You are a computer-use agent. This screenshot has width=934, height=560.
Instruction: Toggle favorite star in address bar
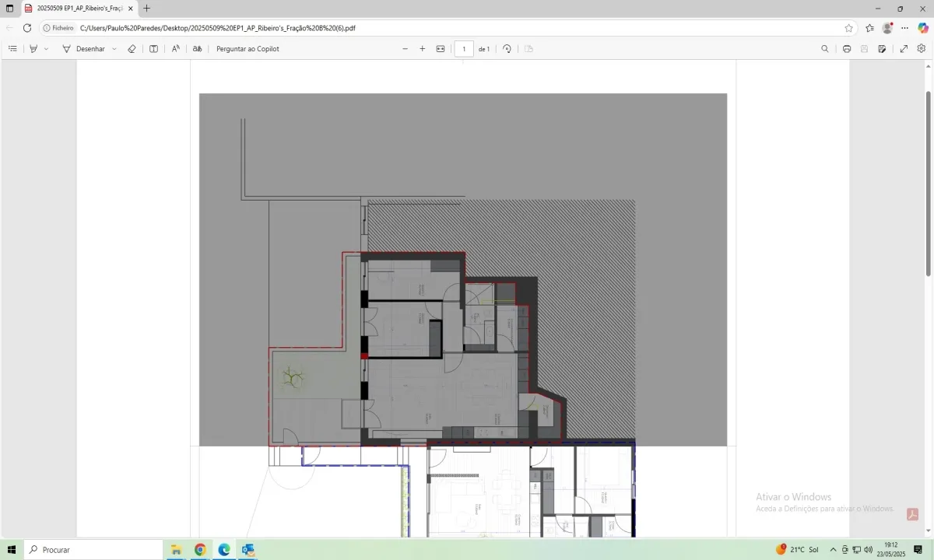point(848,28)
